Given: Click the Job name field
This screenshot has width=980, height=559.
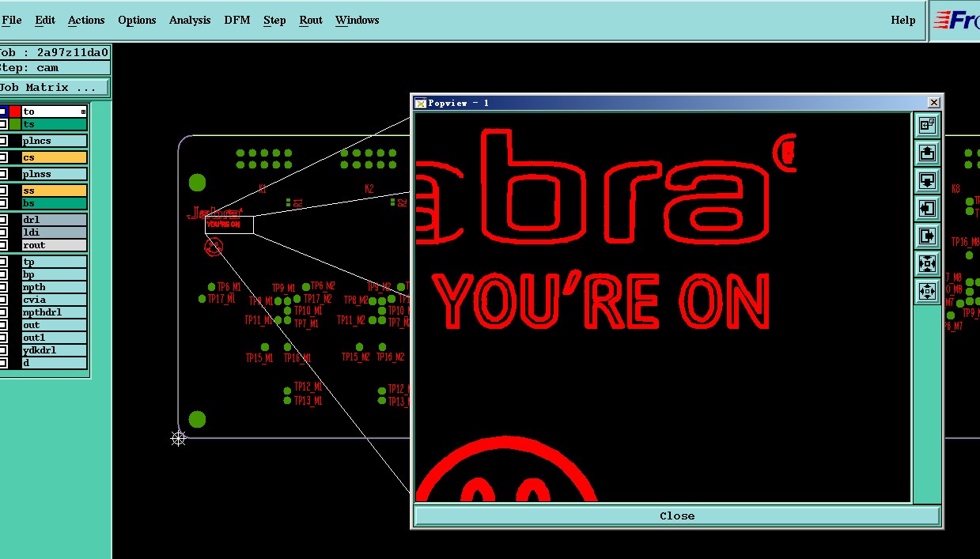Looking at the screenshot, I should click(55, 53).
